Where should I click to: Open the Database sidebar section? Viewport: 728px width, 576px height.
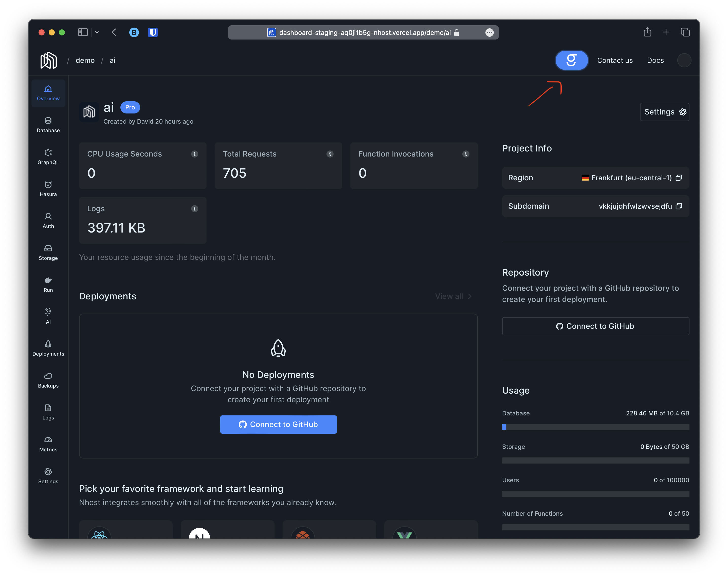[x=48, y=125]
